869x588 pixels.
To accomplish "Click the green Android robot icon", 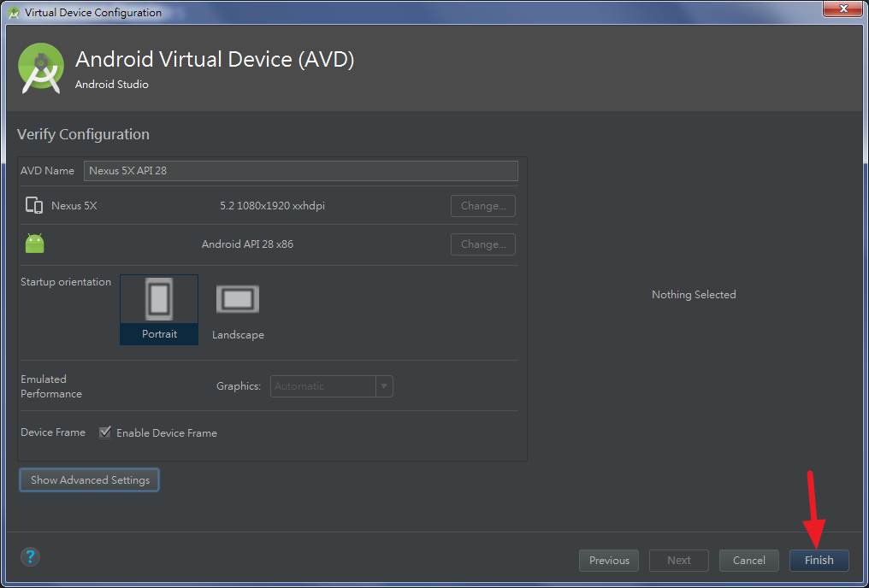I will pos(34,244).
